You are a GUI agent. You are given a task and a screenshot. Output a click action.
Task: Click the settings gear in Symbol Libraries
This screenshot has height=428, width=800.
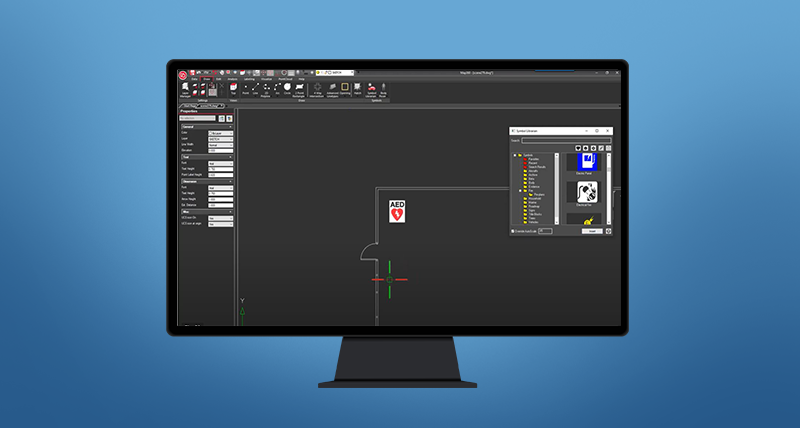pos(609,231)
